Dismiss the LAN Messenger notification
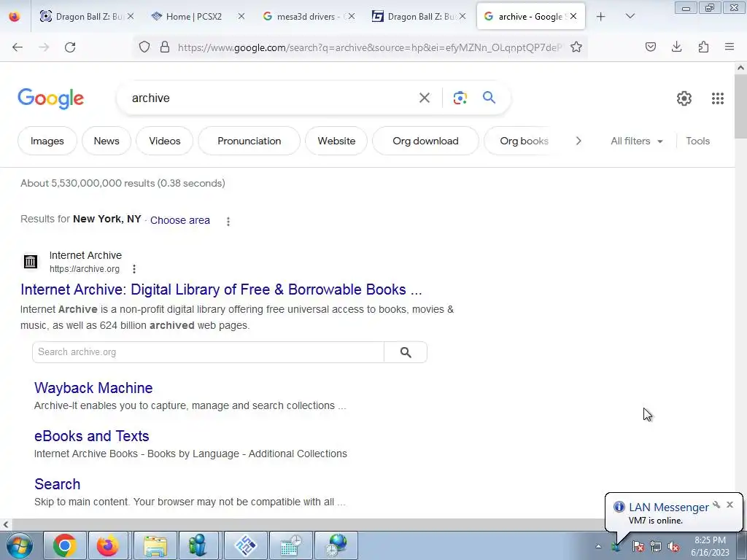Image resolution: width=747 pixels, height=560 pixels. pos(729,505)
